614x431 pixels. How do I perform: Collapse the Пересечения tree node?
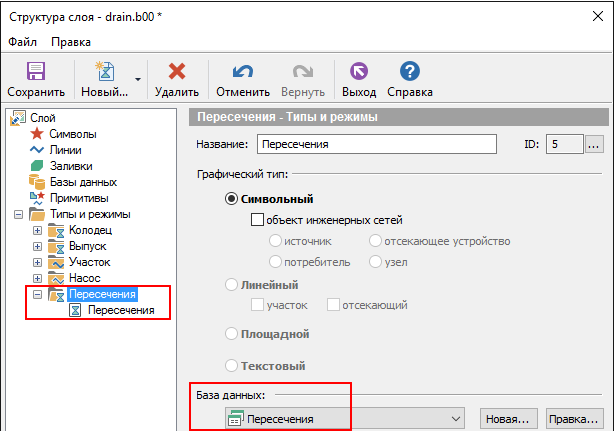click(38, 294)
